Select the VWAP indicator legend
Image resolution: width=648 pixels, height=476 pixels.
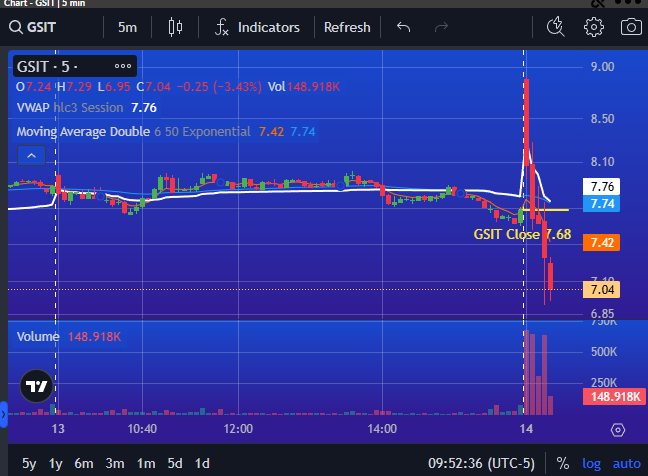[86, 108]
